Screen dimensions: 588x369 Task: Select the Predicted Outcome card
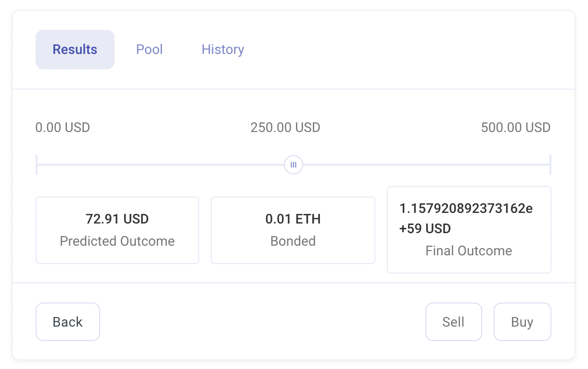(x=117, y=230)
